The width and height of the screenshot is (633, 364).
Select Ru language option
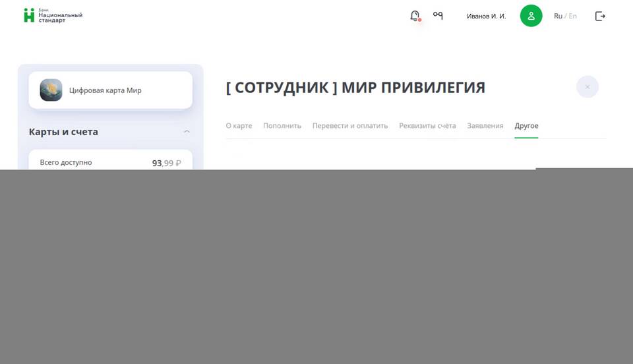(x=558, y=16)
